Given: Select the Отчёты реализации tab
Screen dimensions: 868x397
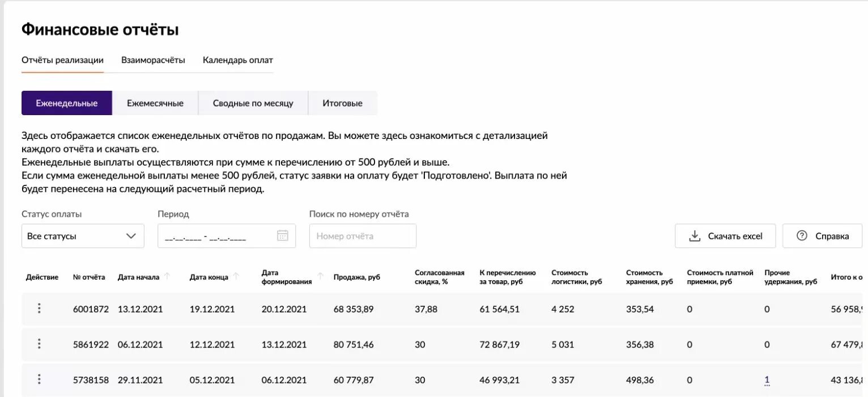Looking at the screenshot, I should (x=62, y=60).
